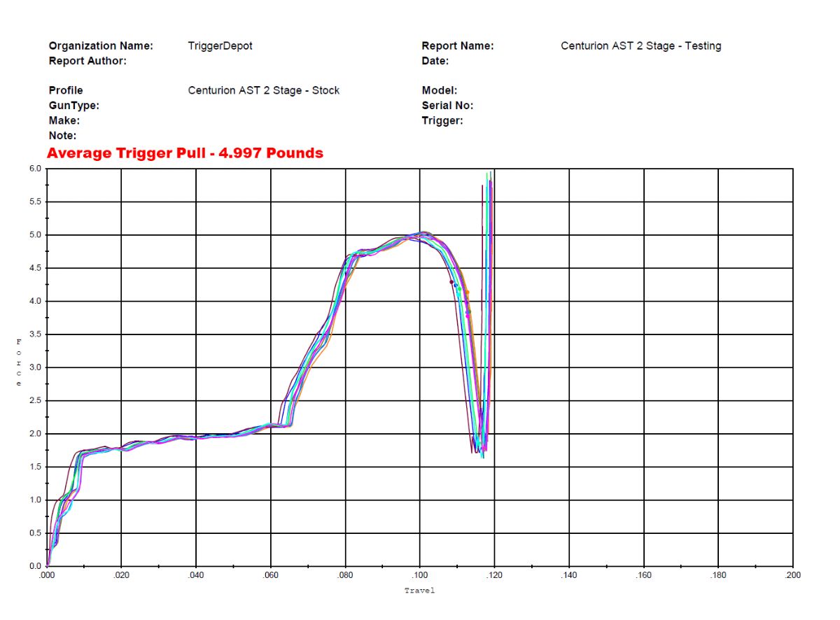Click the 5.0 force axis label
This screenshot has height=620, width=840.
click(34, 235)
